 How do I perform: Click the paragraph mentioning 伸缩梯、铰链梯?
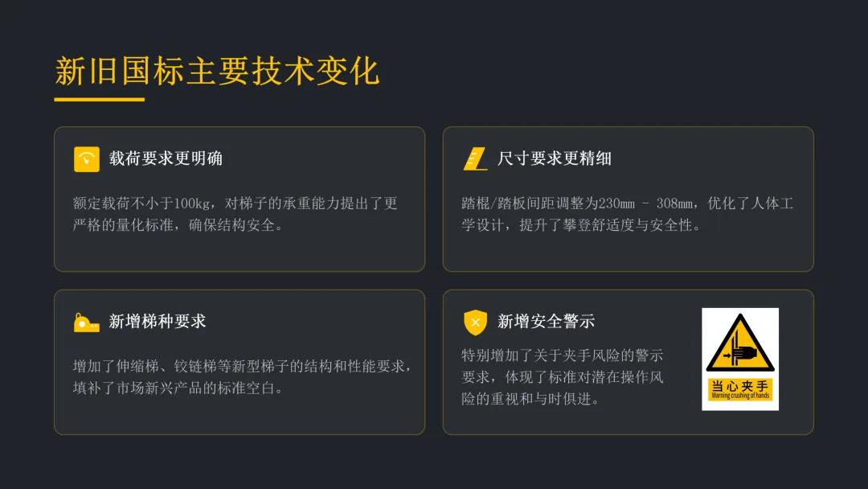tap(243, 377)
